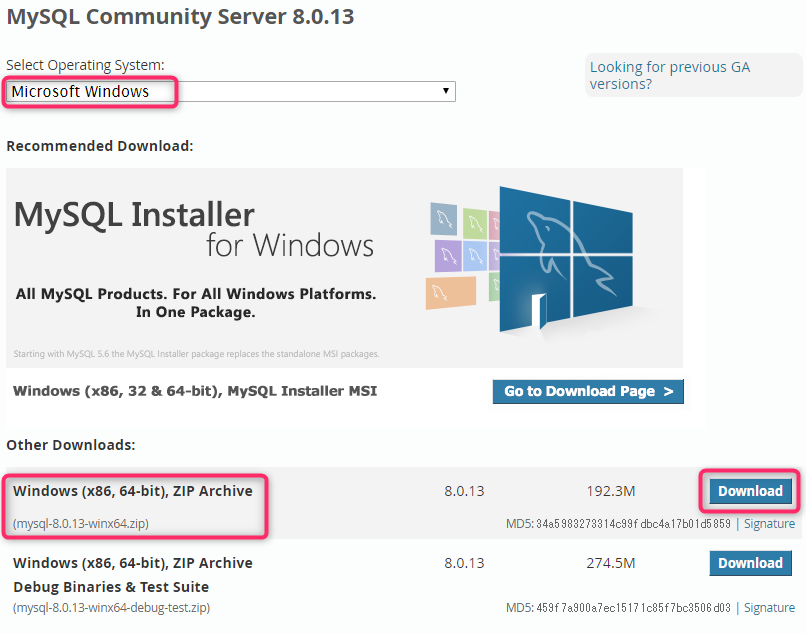
Task: Download the 192.3M ZIP Archive
Action: click(750, 491)
